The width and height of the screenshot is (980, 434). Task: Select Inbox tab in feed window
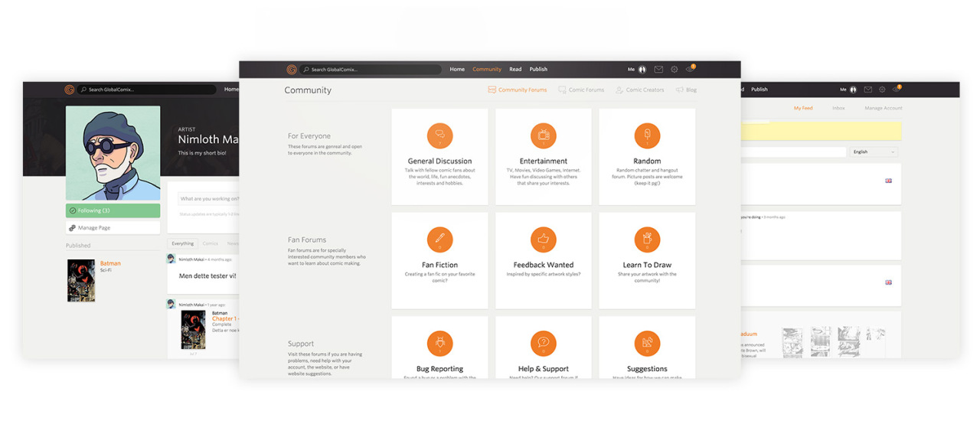pos(838,108)
